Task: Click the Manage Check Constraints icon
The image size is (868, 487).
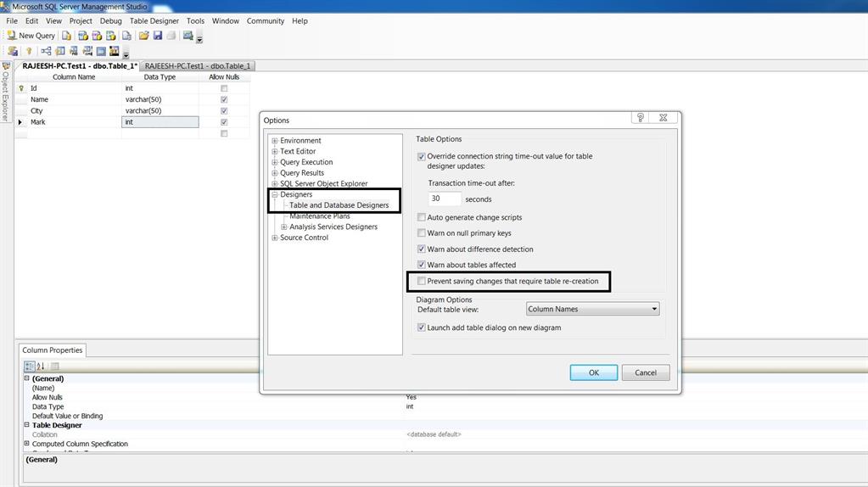Action: click(101, 51)
